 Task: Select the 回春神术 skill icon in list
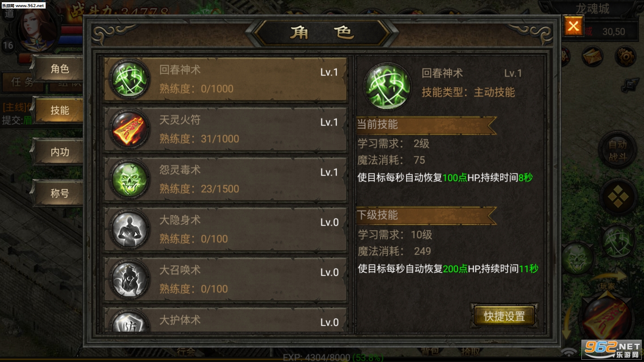coord(130,79)
